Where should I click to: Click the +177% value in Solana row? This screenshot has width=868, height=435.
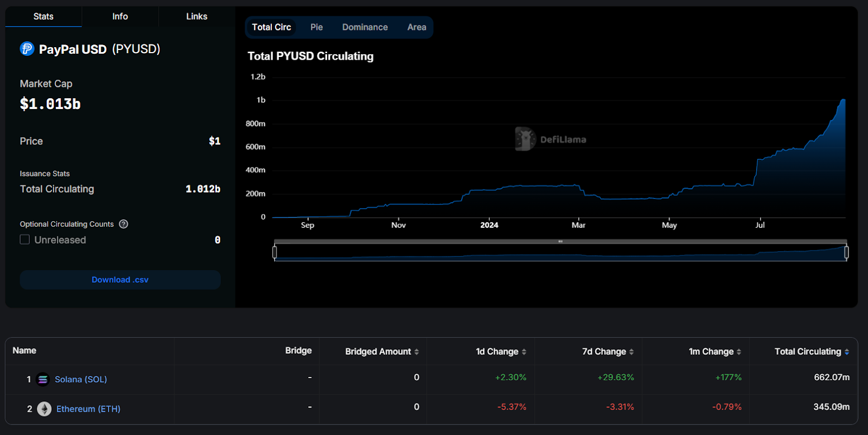pyautogui.click(x=729, y=377)
